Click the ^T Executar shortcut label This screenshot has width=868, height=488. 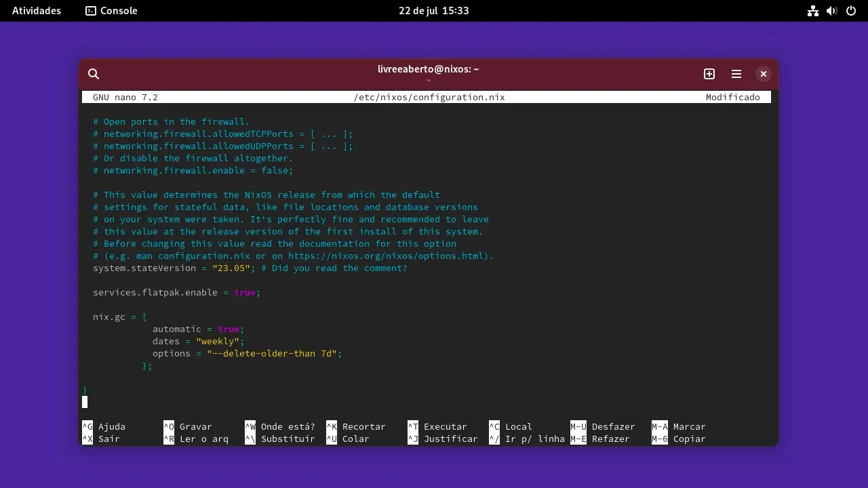click(437, 426)
